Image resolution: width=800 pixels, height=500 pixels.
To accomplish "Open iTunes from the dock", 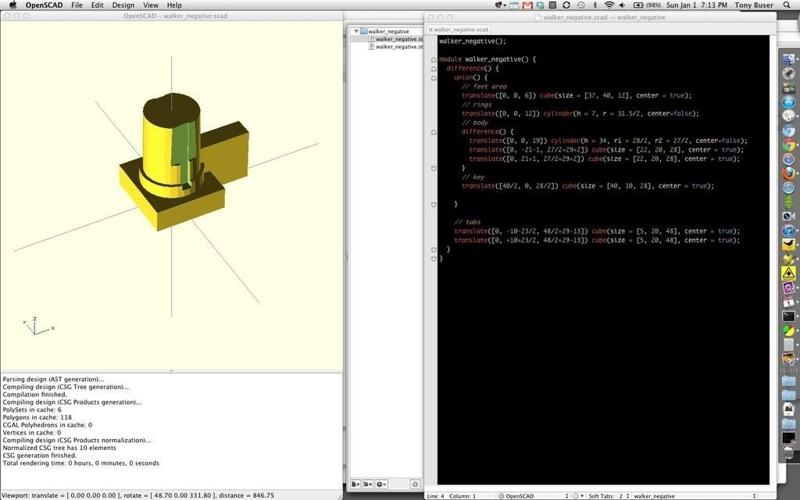I will tap(788, 231).
